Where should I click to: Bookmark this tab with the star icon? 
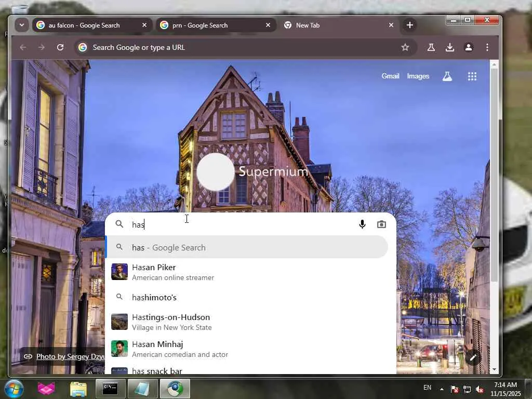[x=405, y=47]
